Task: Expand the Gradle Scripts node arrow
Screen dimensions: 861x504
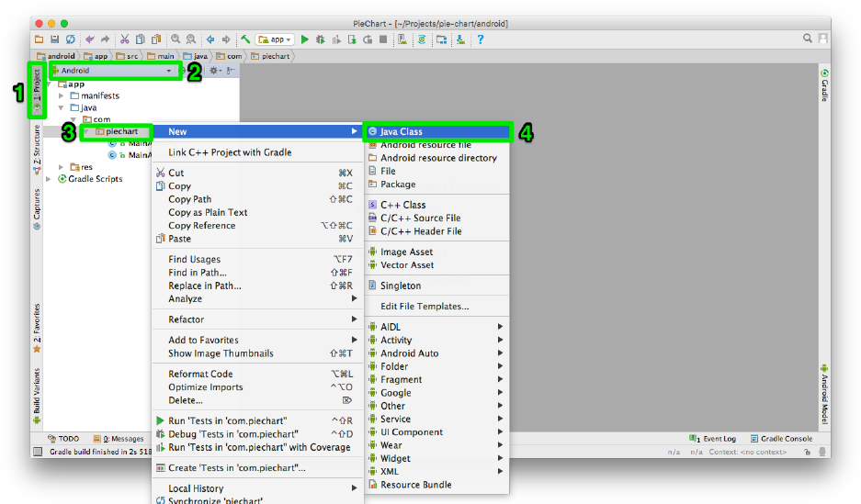Action: point(49,179)
